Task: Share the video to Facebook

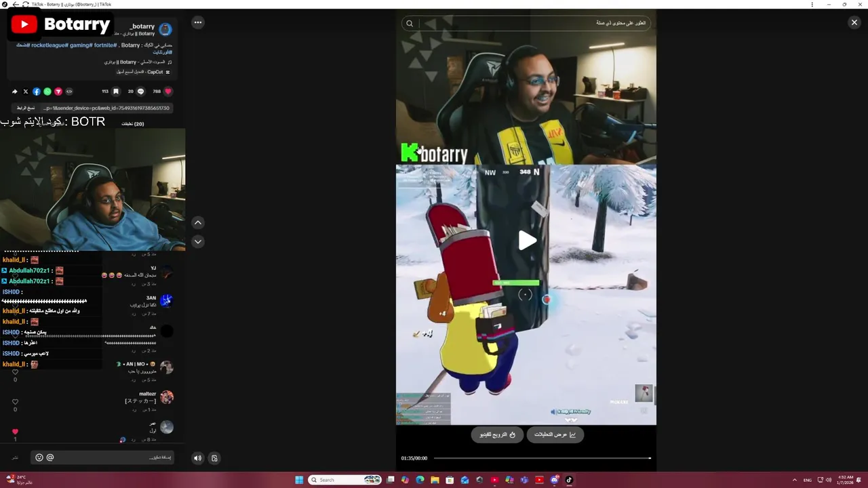Action: 37,91
